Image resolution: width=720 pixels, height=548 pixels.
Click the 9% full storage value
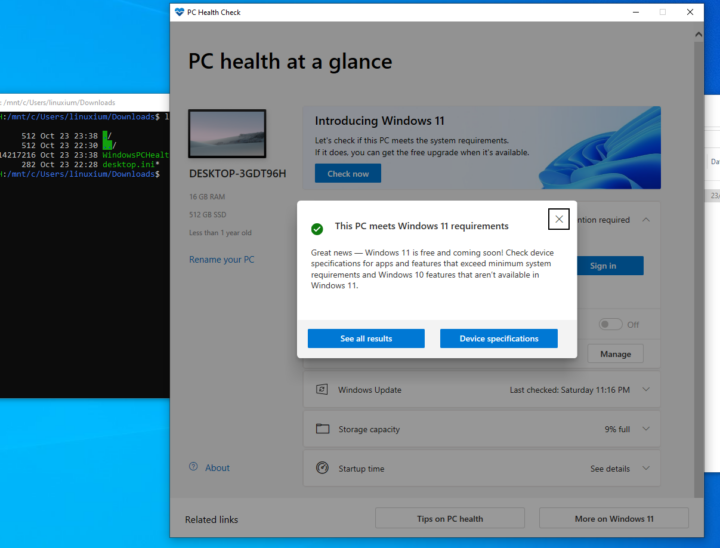point(617,429)
